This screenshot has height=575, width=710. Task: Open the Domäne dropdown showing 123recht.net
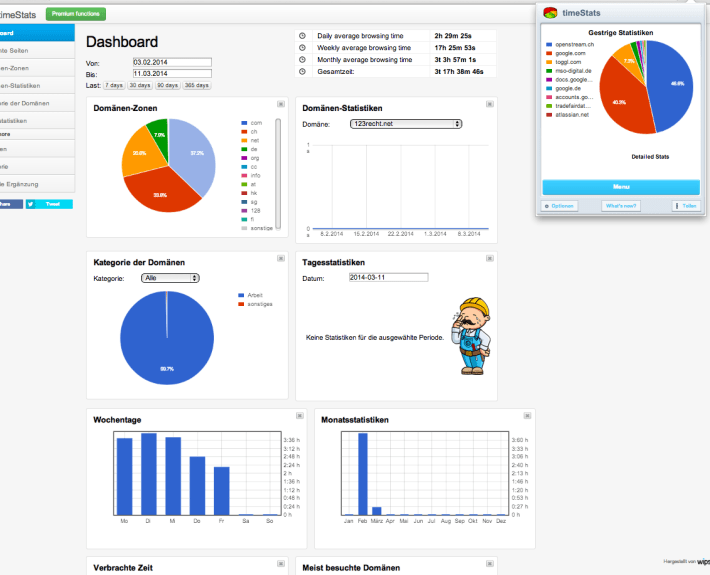point(406,123)
